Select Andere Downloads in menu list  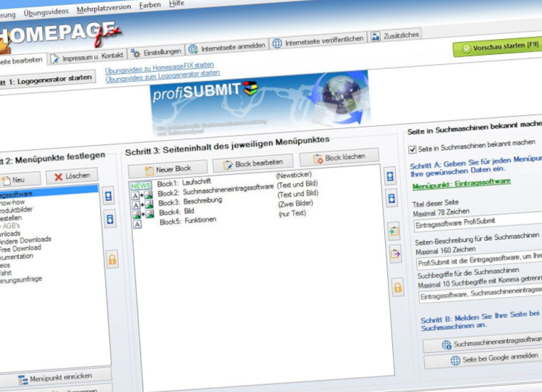[25, 240]
